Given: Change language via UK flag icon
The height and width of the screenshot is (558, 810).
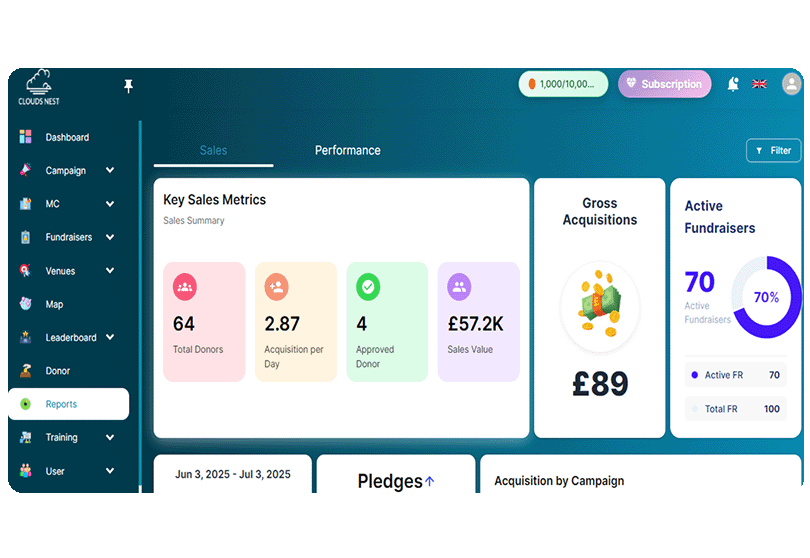Looking at the screenshot, I should click(759, 84).
